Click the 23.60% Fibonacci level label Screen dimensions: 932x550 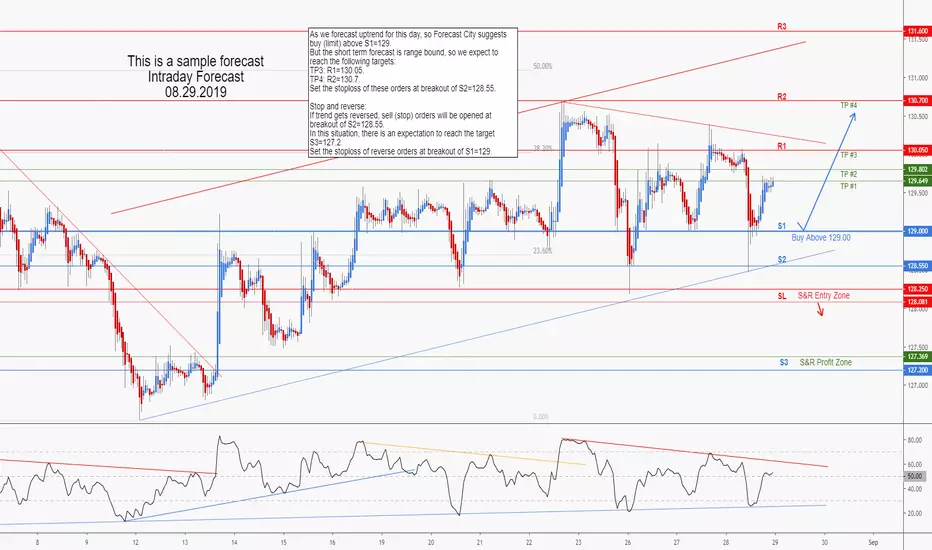543,251
